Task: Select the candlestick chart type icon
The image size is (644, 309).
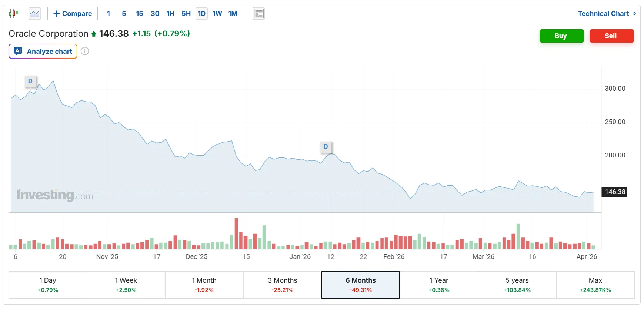Action: (14, 14)
